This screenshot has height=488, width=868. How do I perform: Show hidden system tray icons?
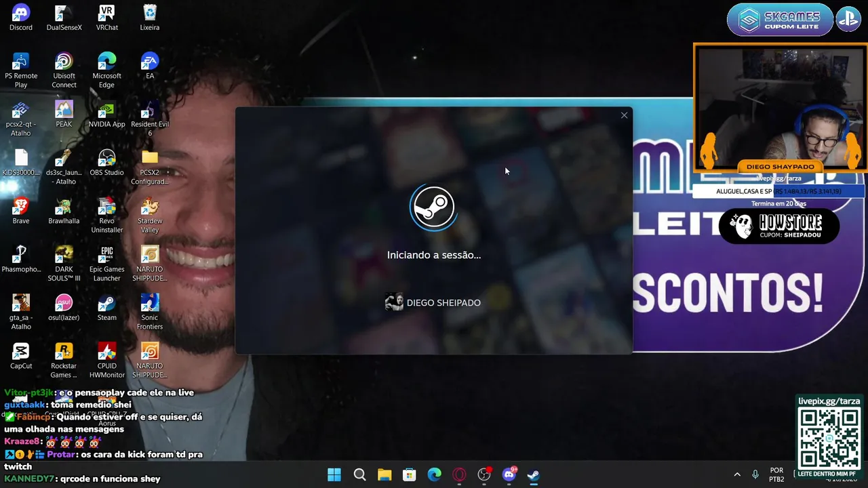click(737, 474)
